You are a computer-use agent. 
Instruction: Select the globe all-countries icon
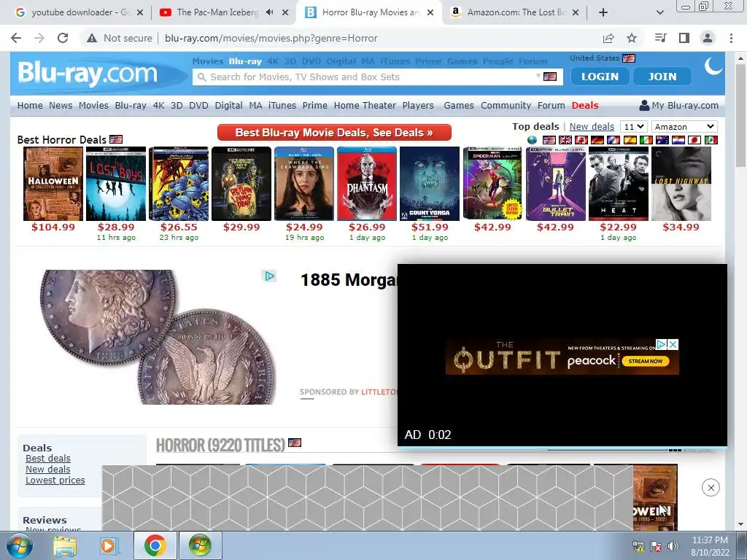click(532, 140)
